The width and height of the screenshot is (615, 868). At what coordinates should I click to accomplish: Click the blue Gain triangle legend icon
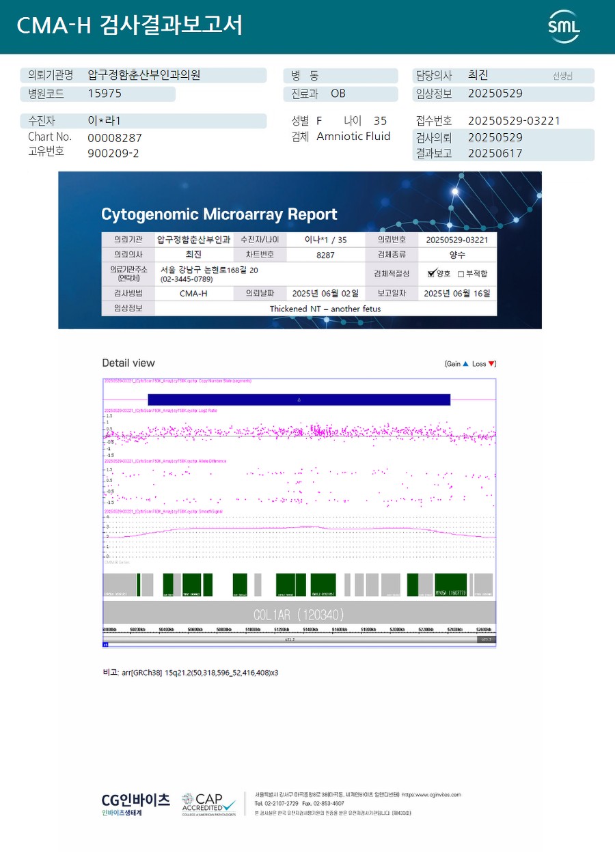[465, 364]
